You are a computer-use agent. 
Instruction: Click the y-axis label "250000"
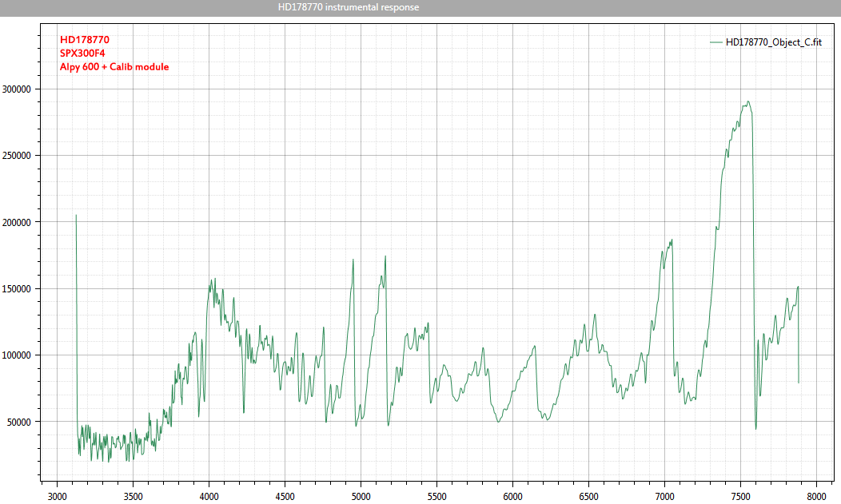pyautogui.click(x=17, y=156)
